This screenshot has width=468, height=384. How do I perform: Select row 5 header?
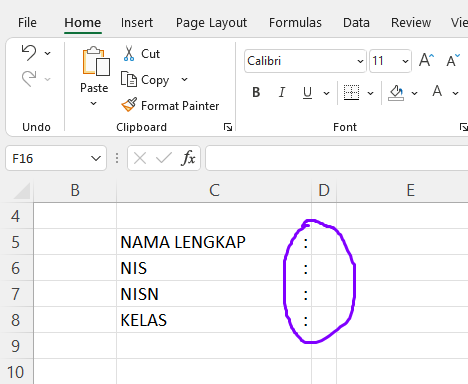click(x=16, y=242)
